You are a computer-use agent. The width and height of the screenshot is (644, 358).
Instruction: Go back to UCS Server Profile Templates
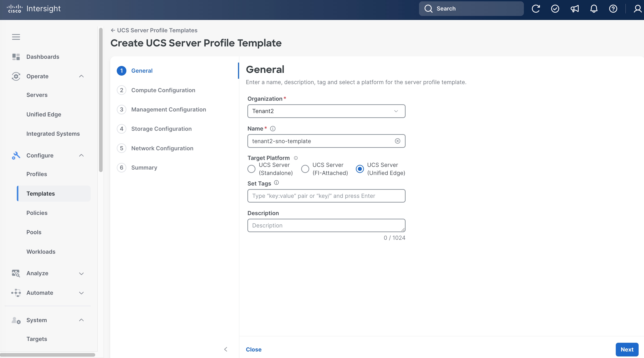154,30
